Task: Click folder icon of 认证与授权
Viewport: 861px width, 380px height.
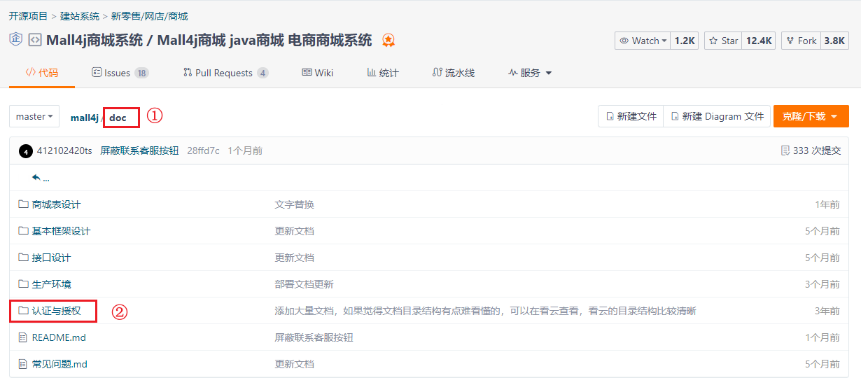Action: coord(23,311)
